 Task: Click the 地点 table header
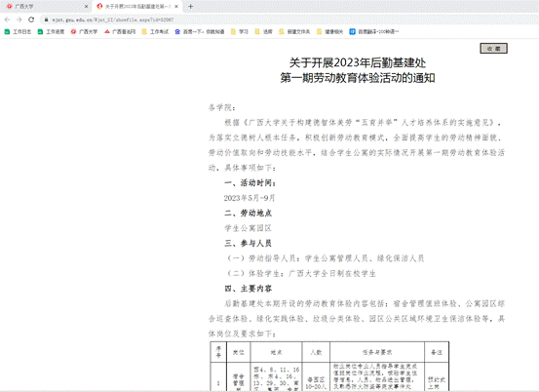point(276,352)
